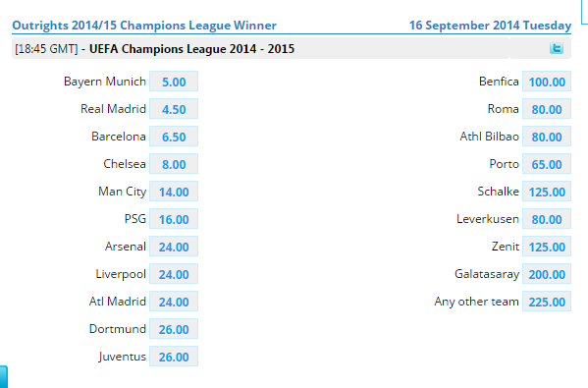Viewport: 588px width, 388px height.
Task: Choose Dortmund odds 26.00
Action: tap(174, 329)
